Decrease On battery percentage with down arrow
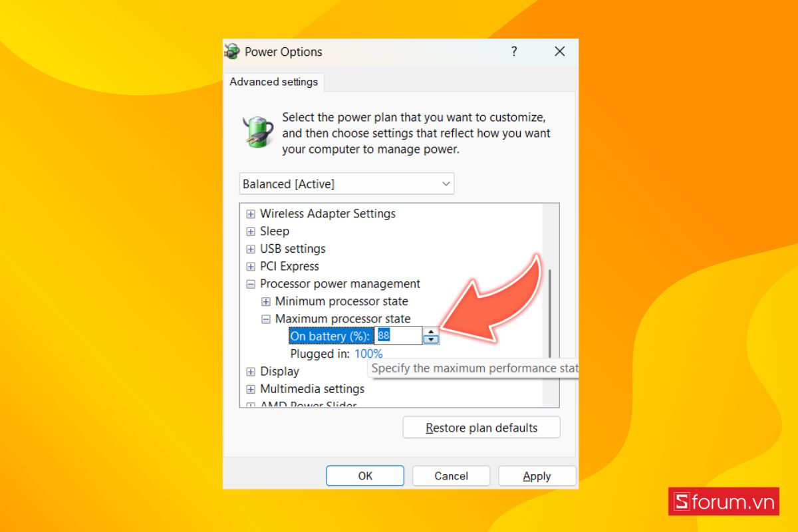This screenshot has height=532, width=798. [432, 340]
